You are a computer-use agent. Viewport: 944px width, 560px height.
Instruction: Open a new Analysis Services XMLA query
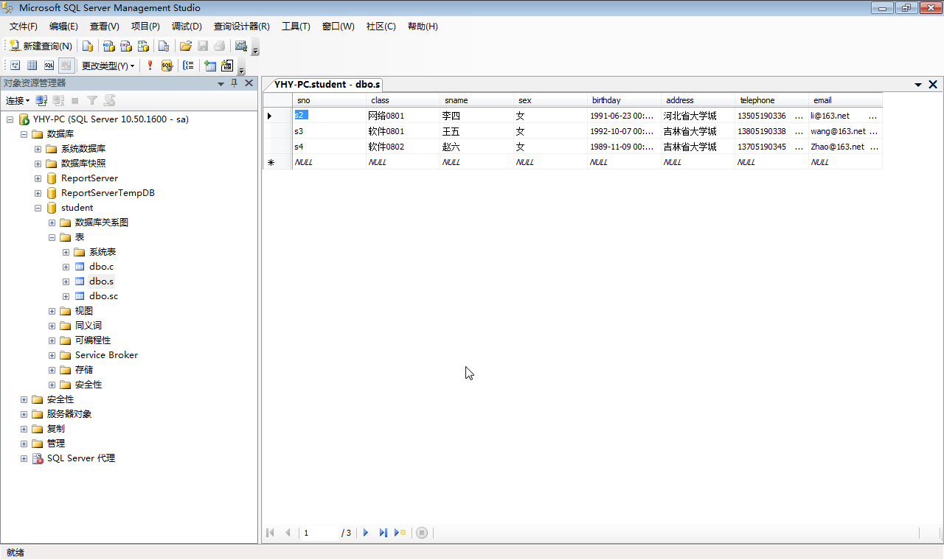[144, 46]
